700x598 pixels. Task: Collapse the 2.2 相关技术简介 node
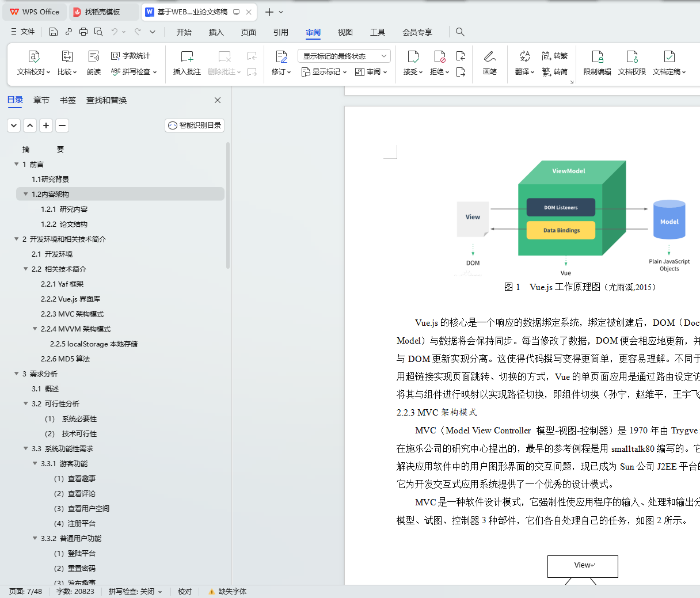(x=25, y=269)
